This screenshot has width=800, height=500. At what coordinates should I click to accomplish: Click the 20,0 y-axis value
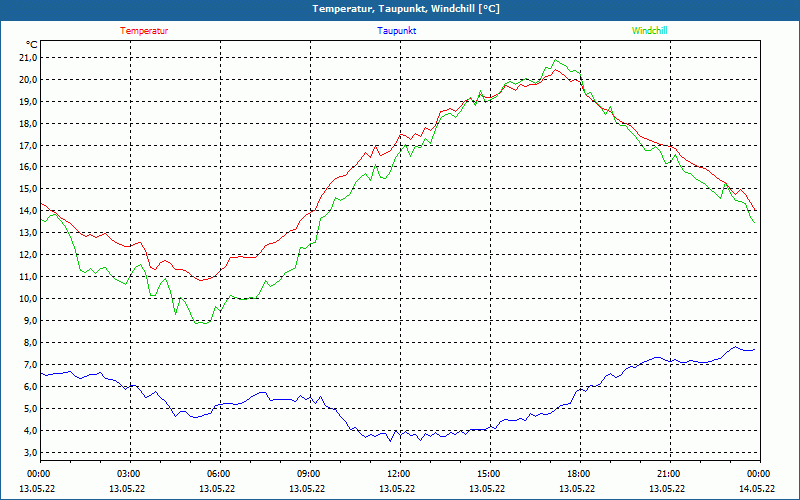coord(29,80)
